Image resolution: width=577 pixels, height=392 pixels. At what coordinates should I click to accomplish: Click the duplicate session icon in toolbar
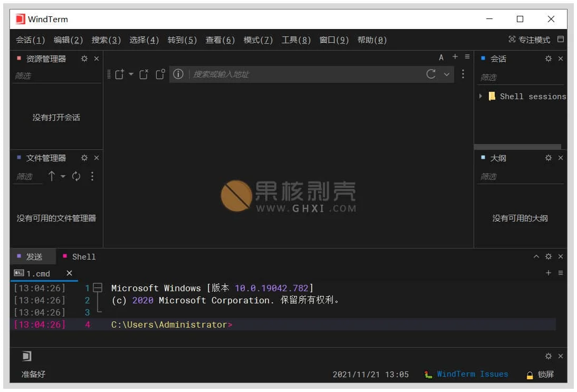(160, 74)
